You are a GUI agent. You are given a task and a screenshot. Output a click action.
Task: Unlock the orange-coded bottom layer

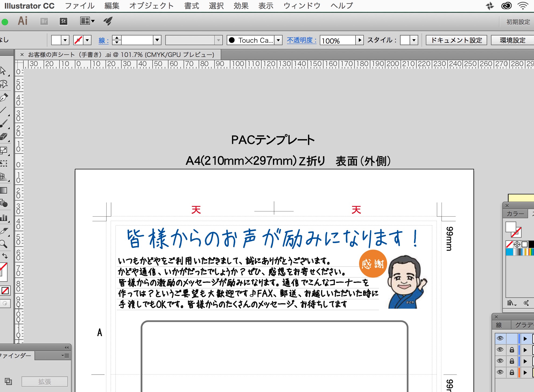click(x=512, y=372)
